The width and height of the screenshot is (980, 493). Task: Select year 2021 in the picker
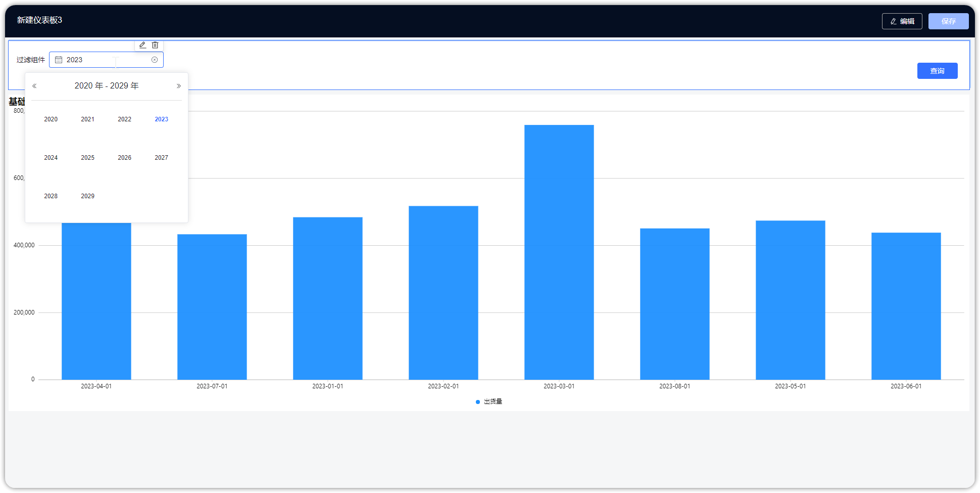[87, 119]
